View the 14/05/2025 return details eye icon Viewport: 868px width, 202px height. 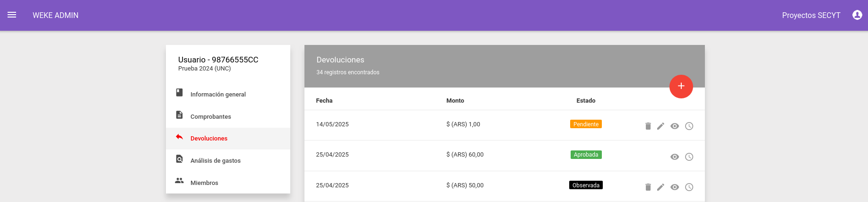click(675, 126)
